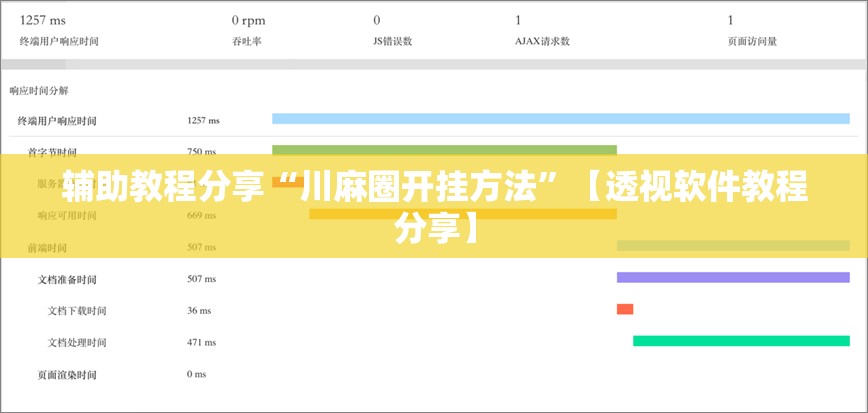The height and width of the screenshot is (413, 868).
Task: Select the JS错误数 label
Action: [392, 42]
